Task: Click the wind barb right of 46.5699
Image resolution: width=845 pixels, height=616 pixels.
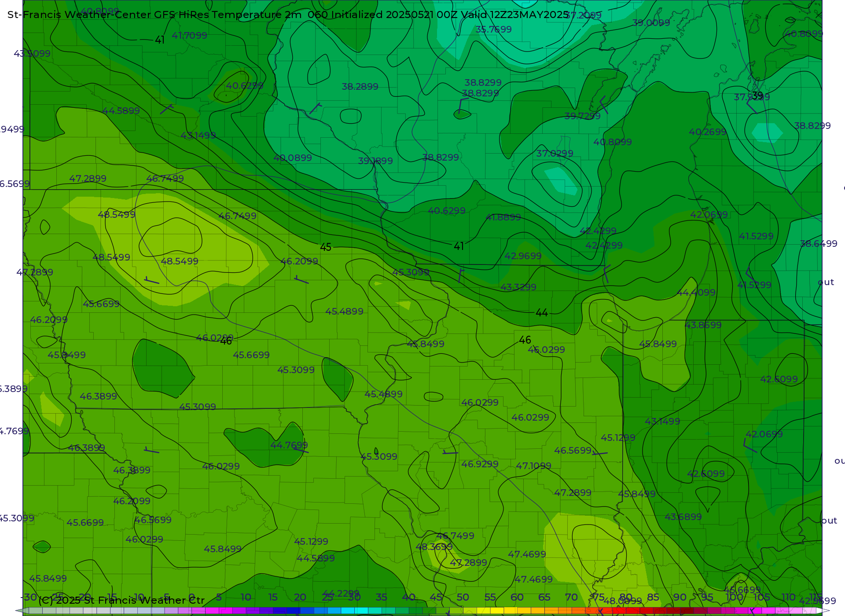Action: point(600,452)
